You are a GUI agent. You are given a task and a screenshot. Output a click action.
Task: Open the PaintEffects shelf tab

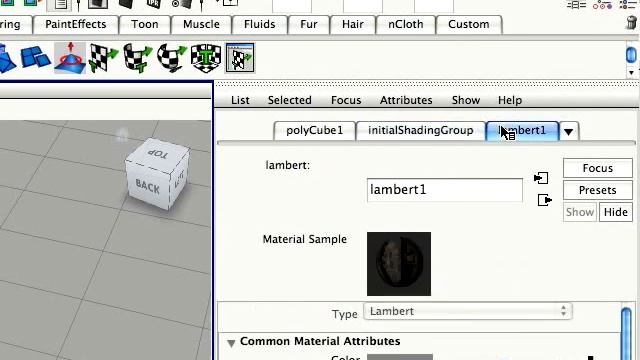pyautogui.click(x=76, y=24)
